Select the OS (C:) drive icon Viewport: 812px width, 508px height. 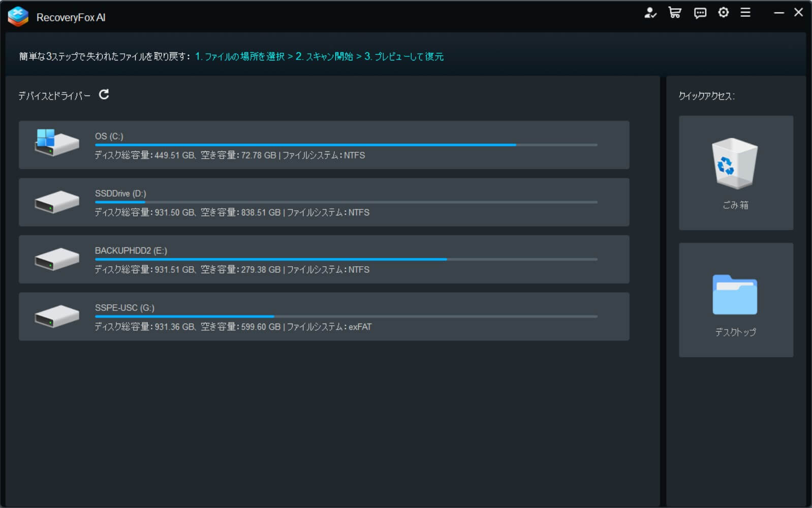click(x=56, y=142)
